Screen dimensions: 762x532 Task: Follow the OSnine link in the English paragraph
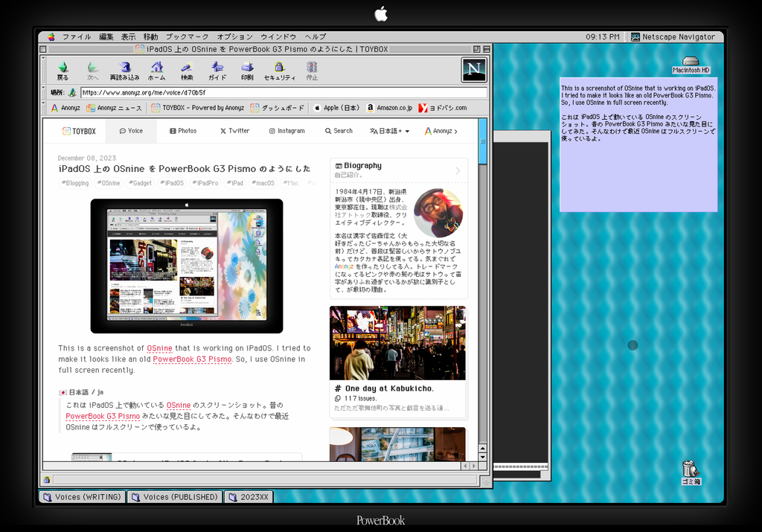159,348
